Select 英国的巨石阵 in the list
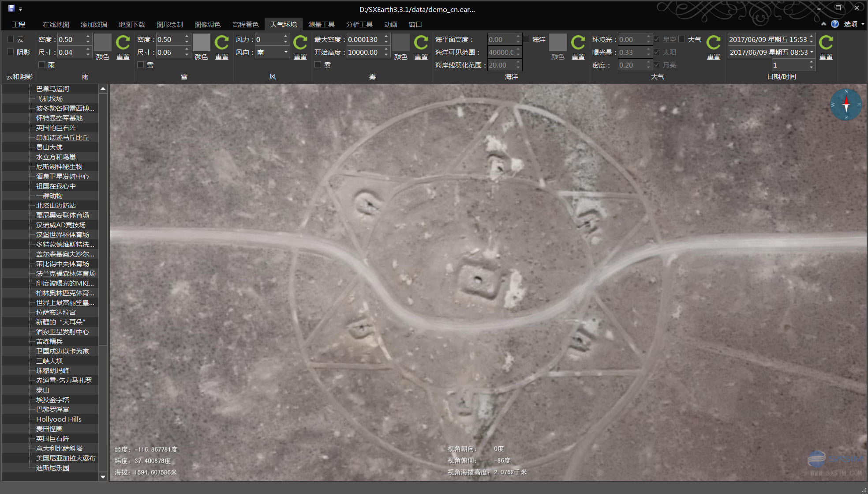Image resolution: width=868 pixels, height=494 pixels. point(56,128)
